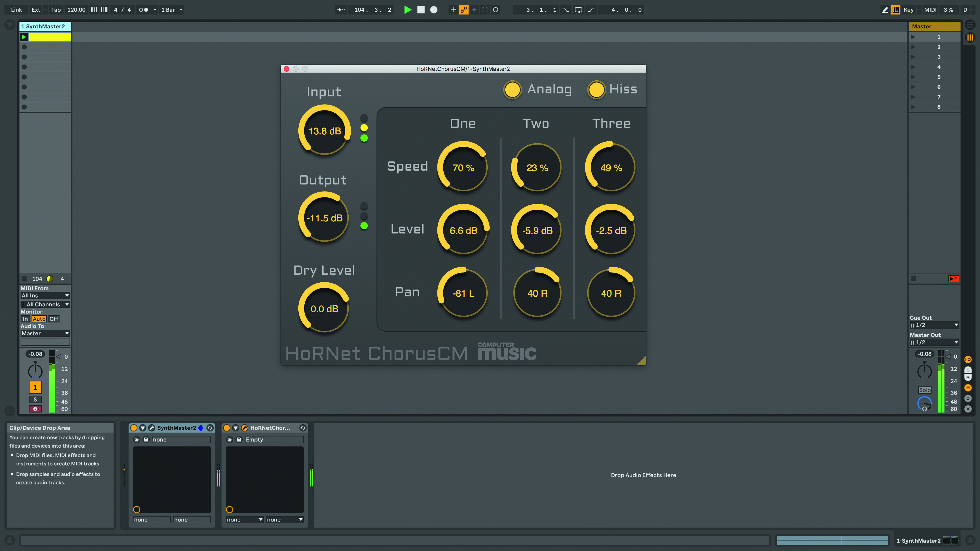Click the Punch-Out switch icon

click(591, 10)
